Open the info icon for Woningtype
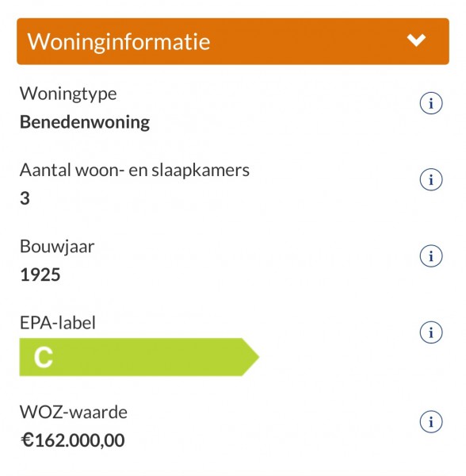The height and width of the screenshot is (476, 466). [x=431, y=103]
